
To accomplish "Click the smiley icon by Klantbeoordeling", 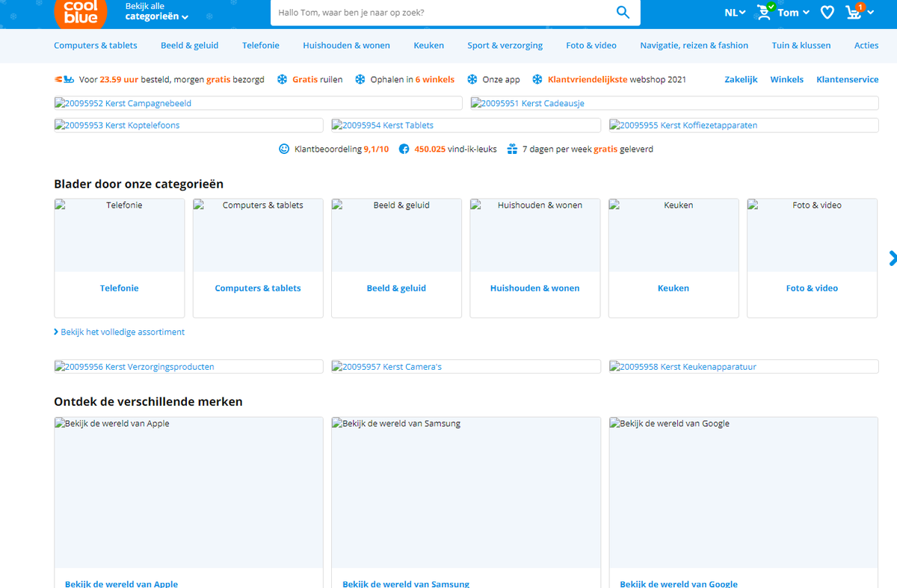I will pyautogui.click(x=284, y=149).
